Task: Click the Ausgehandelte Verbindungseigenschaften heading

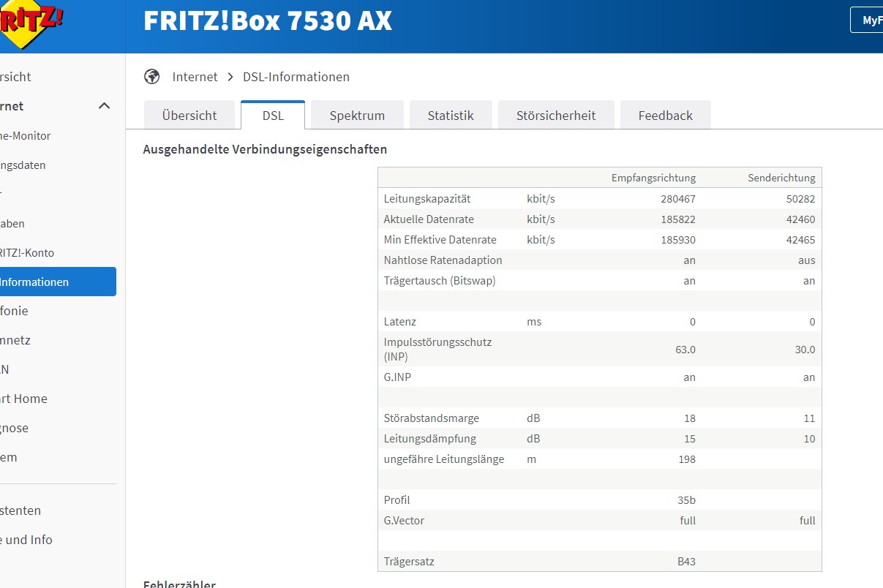Action: pos(265,149)
